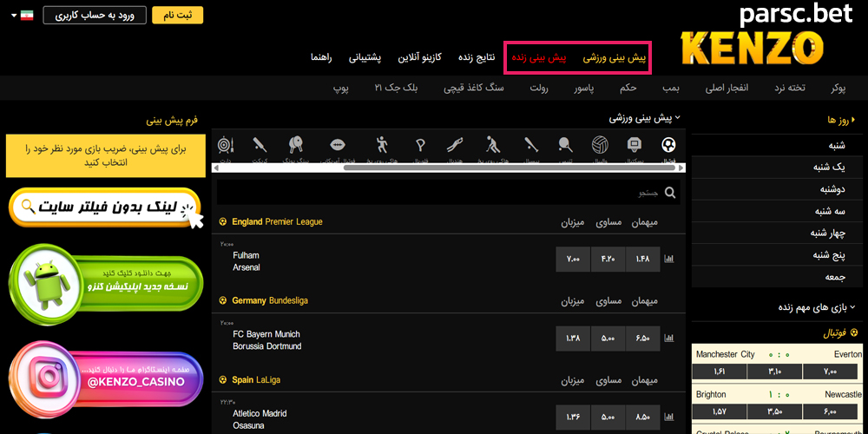Pick the tennis racket sport icon

point(565,146)
